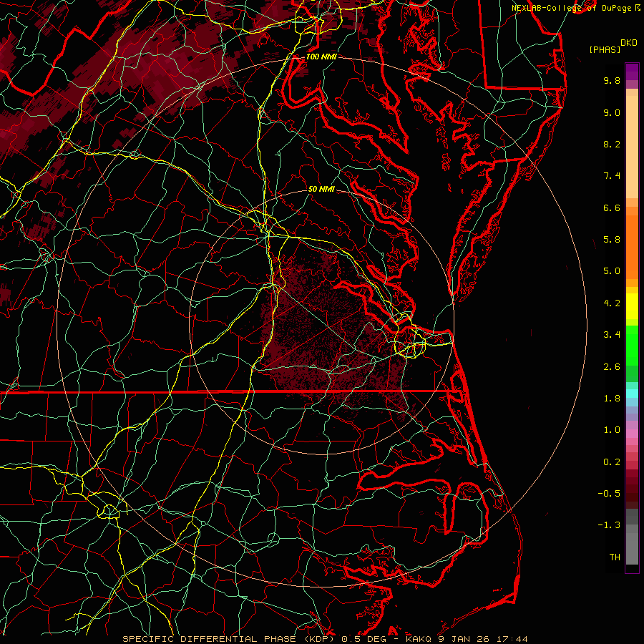The image size is (644, 644).
Task: Click the 5.8 legend value
Action: 612,240
